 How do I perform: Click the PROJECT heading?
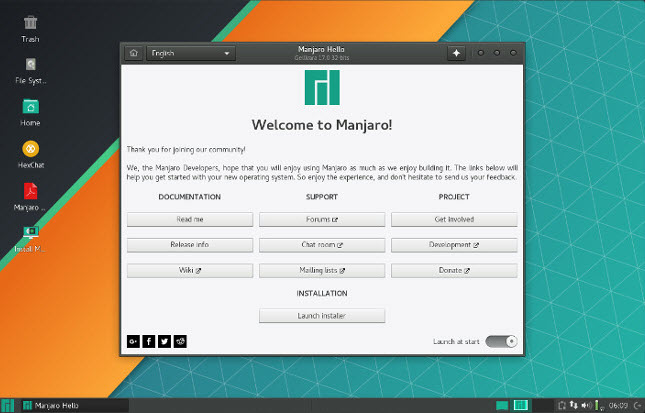[x=454, y=197]
